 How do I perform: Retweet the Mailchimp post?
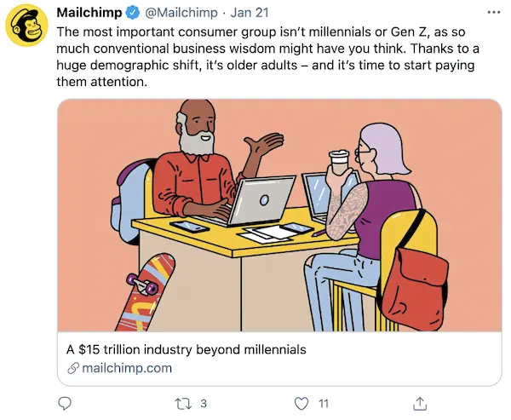point(181,402)
